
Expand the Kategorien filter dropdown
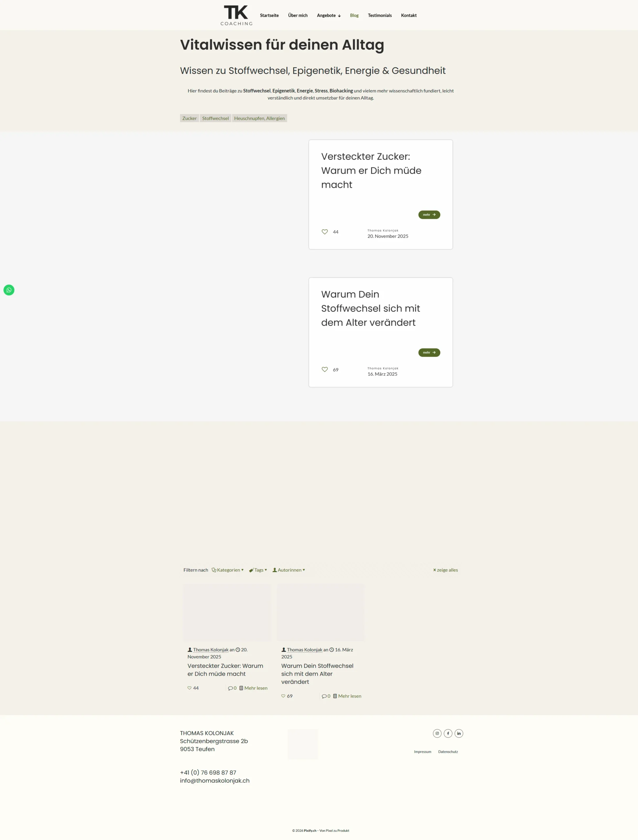tap(228, 570)
